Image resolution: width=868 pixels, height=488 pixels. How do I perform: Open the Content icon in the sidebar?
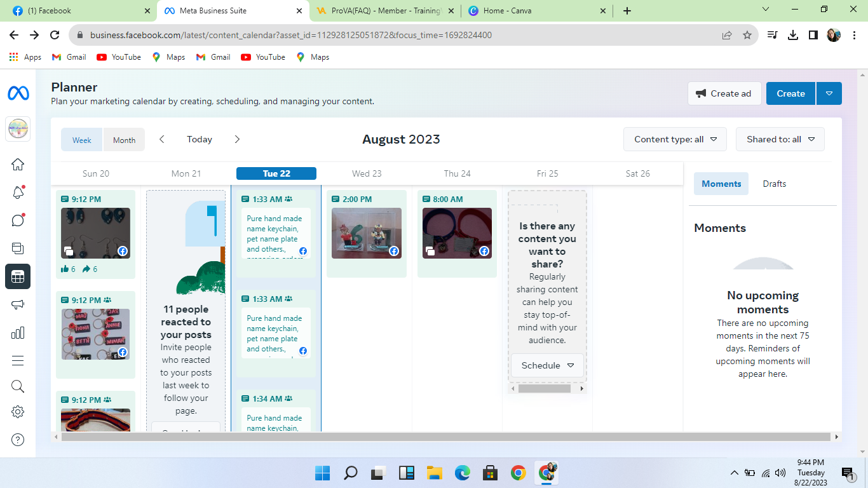(18, 248)
